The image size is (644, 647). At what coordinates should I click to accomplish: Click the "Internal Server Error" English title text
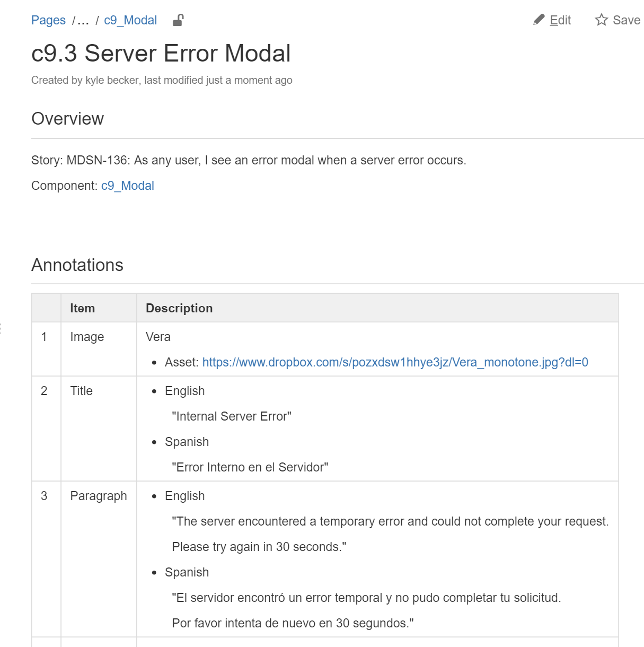pyautogui.click(x=232, y=416)
